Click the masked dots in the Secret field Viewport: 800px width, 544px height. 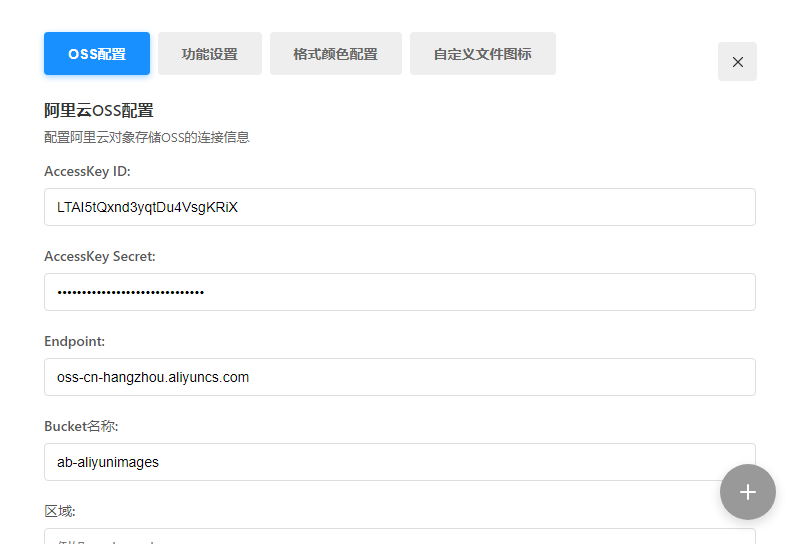tap(130, 292)
